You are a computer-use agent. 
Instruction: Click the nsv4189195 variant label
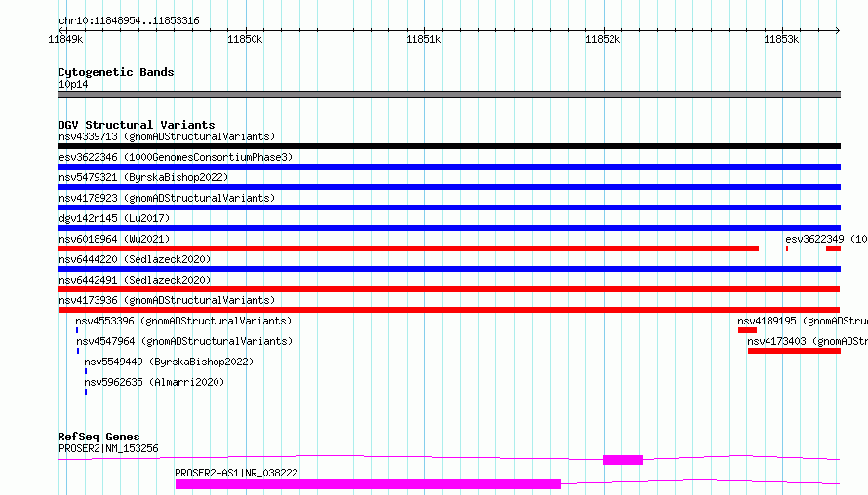(x=803, y=321)
